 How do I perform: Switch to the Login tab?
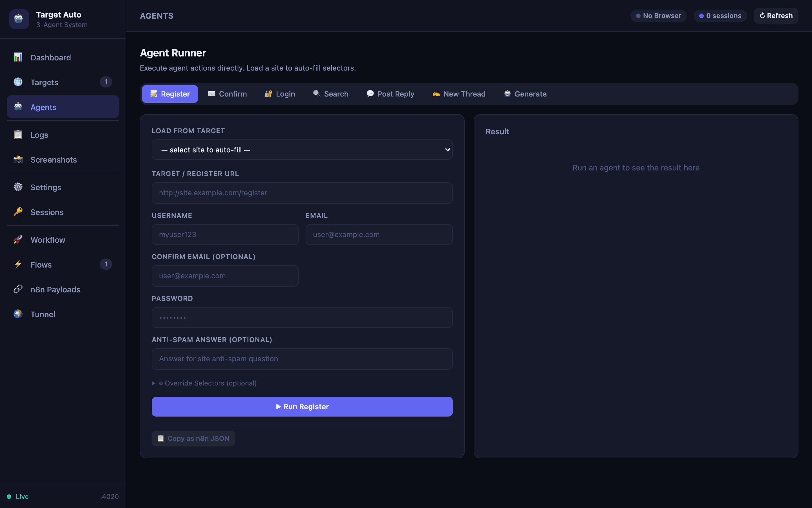(280, 94)
